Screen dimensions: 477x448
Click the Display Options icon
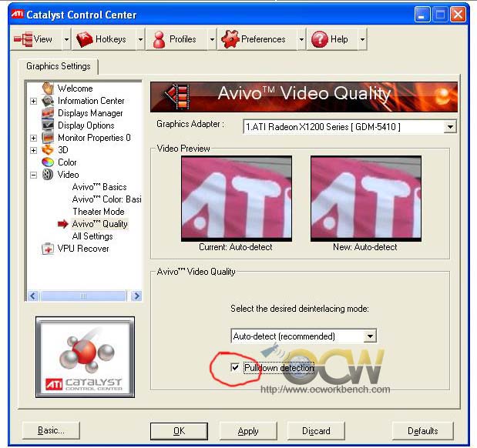point(48,125)
